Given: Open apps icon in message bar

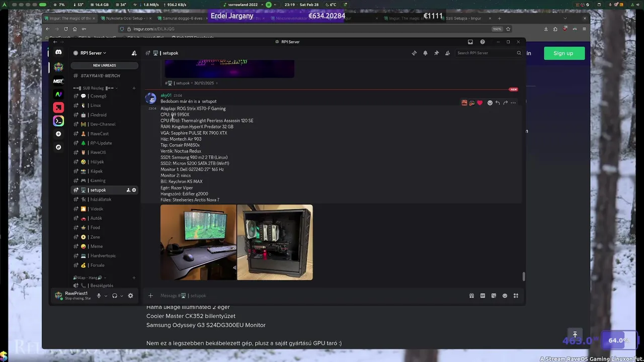Looking at the screenshot, I should (x=516, y=296).
